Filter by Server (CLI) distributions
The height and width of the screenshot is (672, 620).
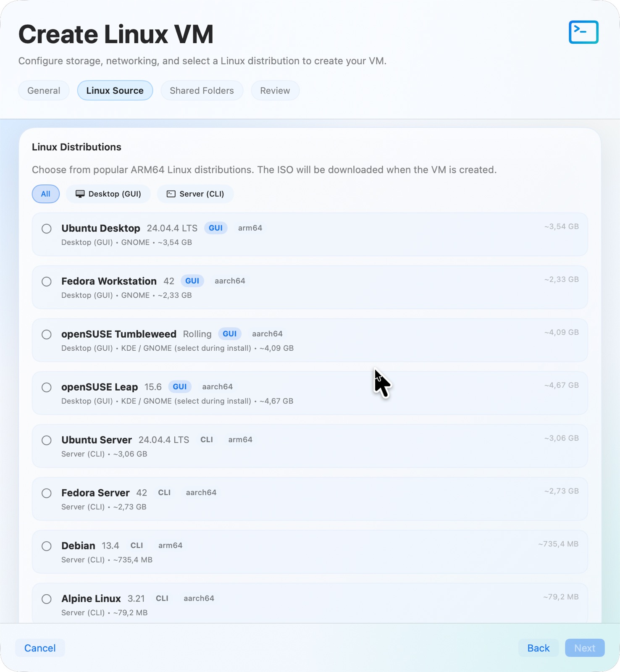(x=195, y=194)
